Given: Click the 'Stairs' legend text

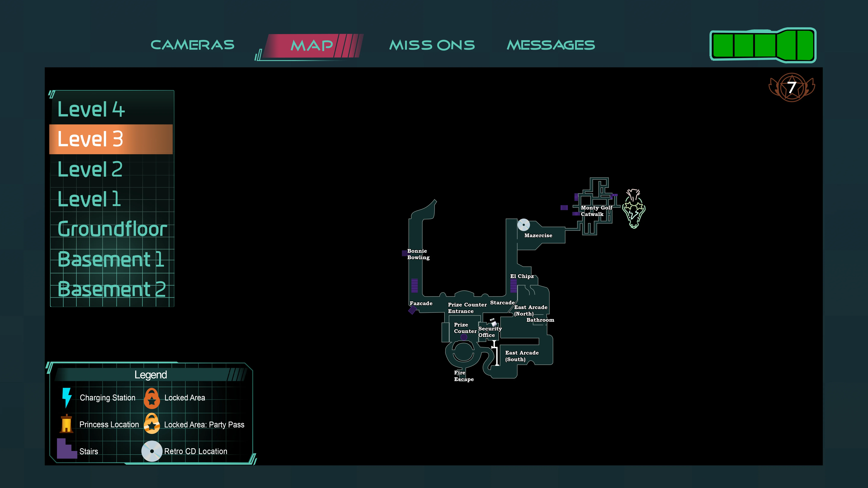Looking at the screenshot, I should click(89, 451).
